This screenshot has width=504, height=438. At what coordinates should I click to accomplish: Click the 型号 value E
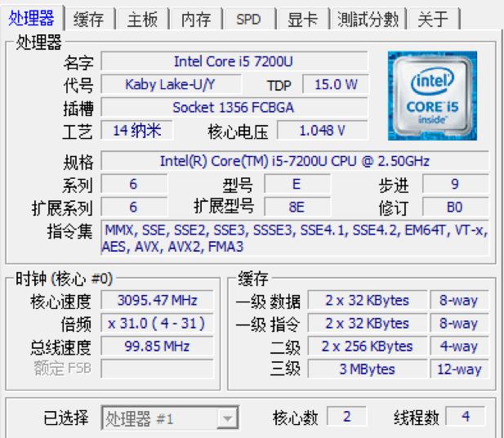point(297,184)
